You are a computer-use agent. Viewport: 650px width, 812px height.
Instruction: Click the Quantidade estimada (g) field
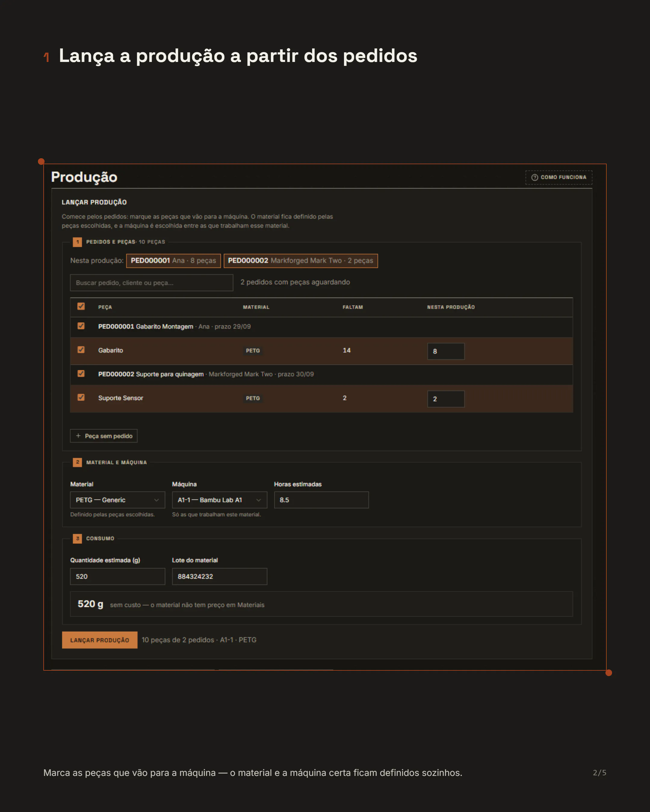tap(118, 576)
